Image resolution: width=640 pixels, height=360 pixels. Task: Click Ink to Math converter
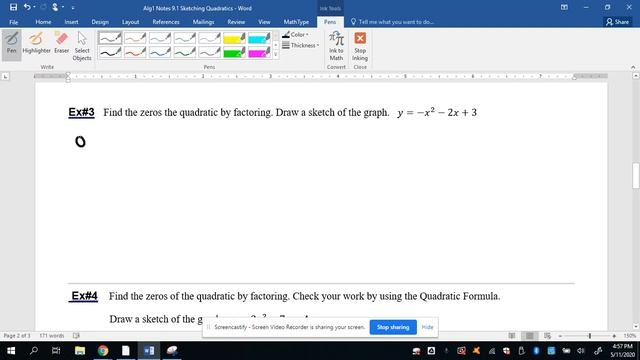tap(336, 46)
